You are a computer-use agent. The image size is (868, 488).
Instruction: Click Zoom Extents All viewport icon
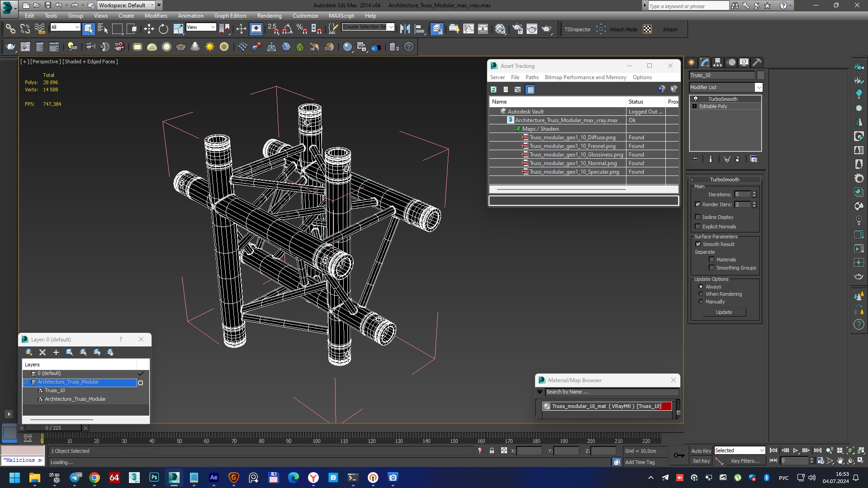coord(861,450)
